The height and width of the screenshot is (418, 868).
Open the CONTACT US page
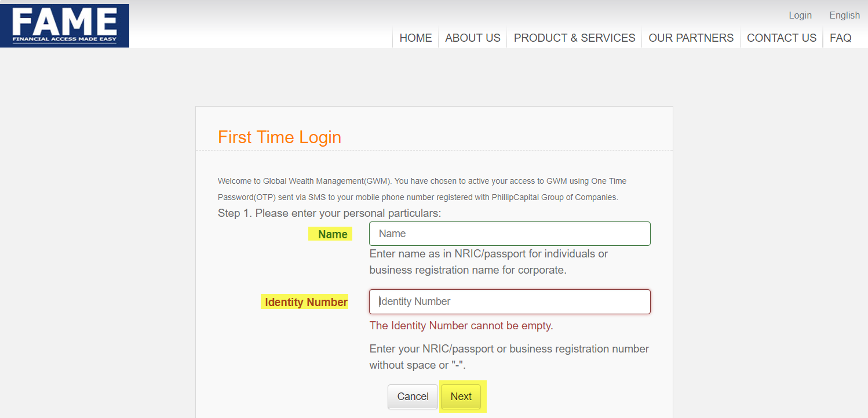point(781,38)
